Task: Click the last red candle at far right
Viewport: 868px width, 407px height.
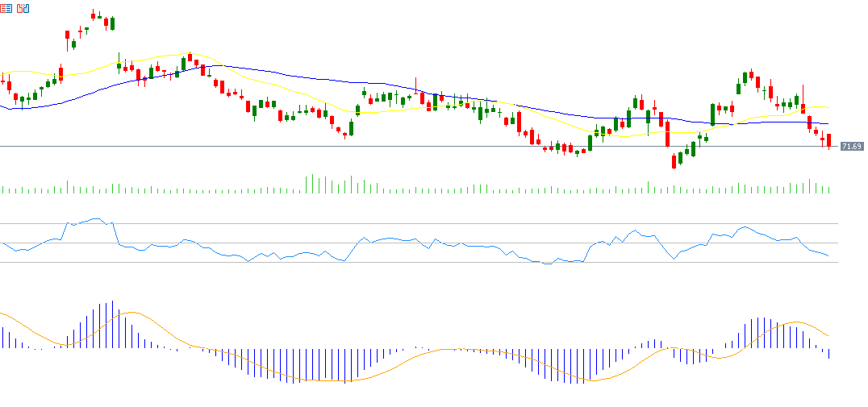Action: [x=828, y=140]
